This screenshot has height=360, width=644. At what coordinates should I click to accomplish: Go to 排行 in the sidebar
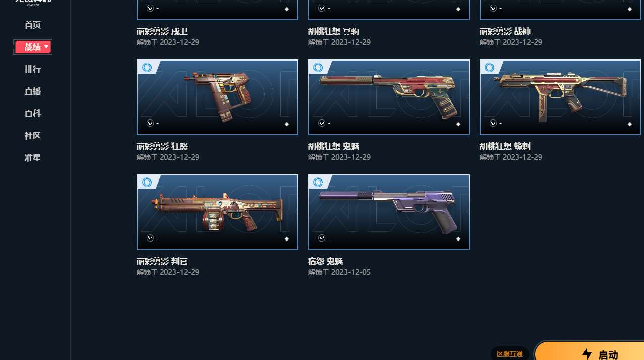click(x=33, y=69)
